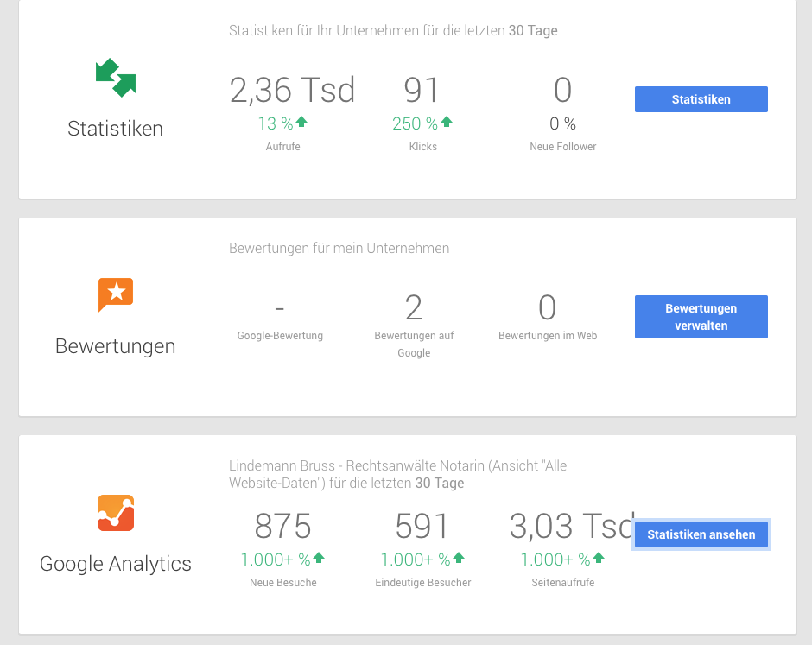Click the Google Analytics card title

[116, 564]
